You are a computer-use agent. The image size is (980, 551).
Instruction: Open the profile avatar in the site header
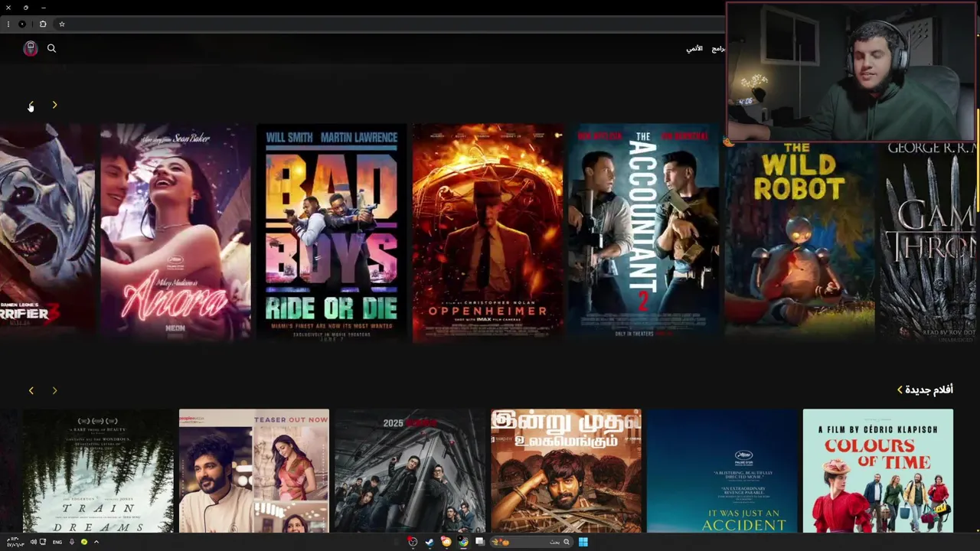31,48
